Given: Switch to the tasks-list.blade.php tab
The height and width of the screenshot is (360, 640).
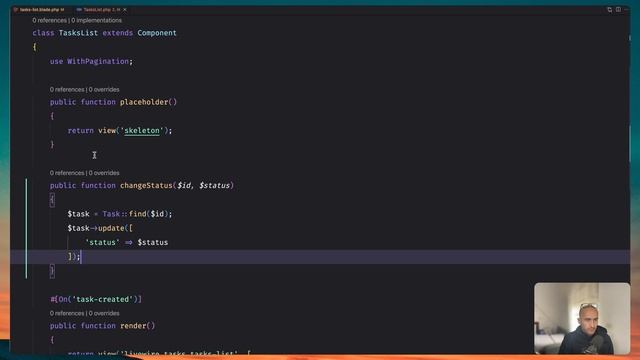Looking at the screenshot, I should pos(39,9).
